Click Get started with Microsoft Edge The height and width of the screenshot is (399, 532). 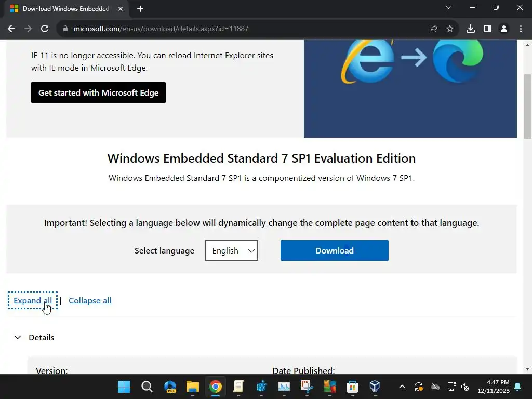click(98, 92)
